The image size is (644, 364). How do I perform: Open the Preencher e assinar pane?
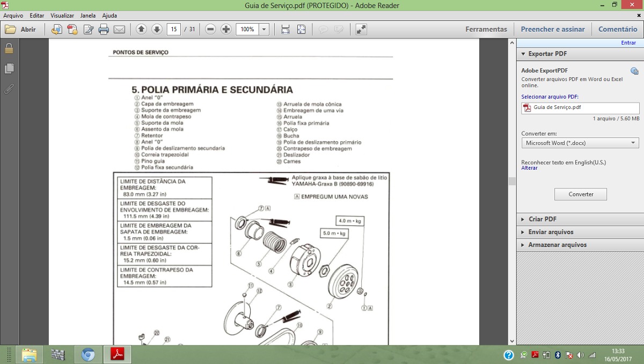pos(553,30)
